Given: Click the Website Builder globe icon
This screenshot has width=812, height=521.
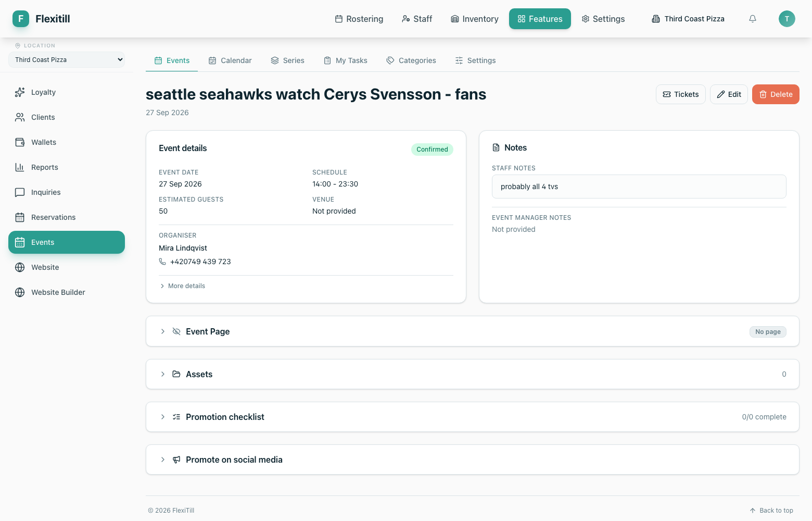Looking at the screenshot, I should coord(20,292).
